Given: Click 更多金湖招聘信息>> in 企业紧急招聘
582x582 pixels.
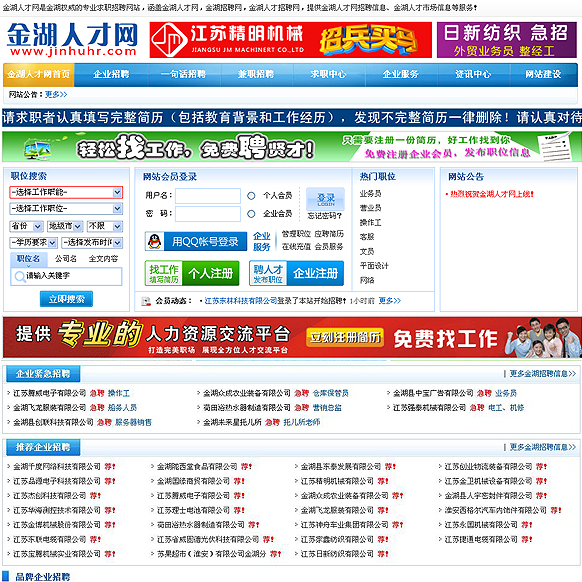Looking at the screenshot, I should 542,373.
